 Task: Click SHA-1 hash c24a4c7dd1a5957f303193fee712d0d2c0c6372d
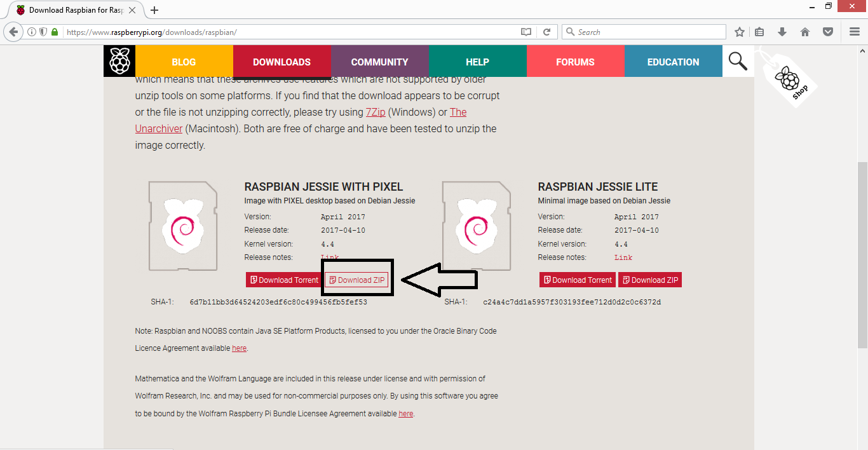tap(572, 302)
